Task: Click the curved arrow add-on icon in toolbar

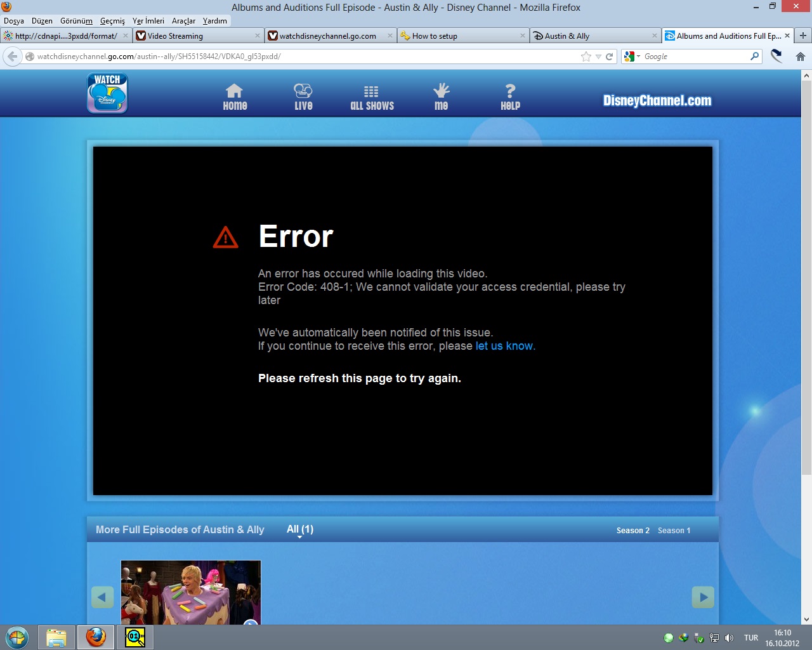Action: (x=776, y=56)
